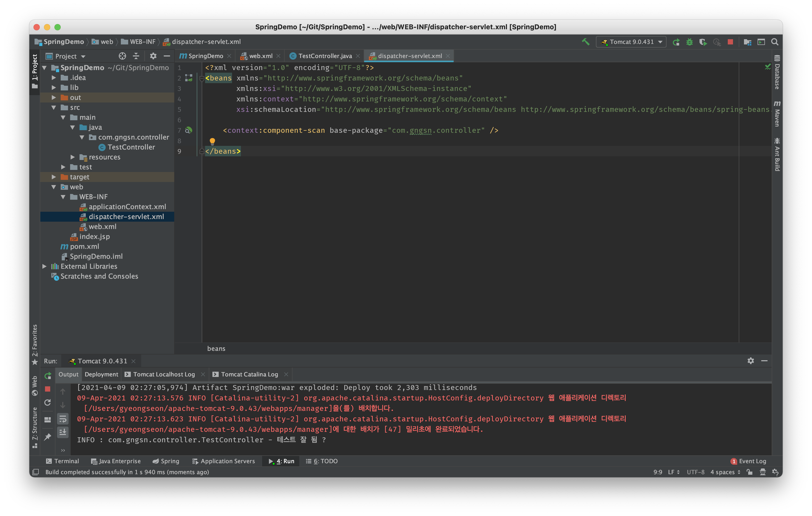Viewport: 812px width, 516px height.
Task: Open Terminal tool window button
Action: tap(63, 461)
